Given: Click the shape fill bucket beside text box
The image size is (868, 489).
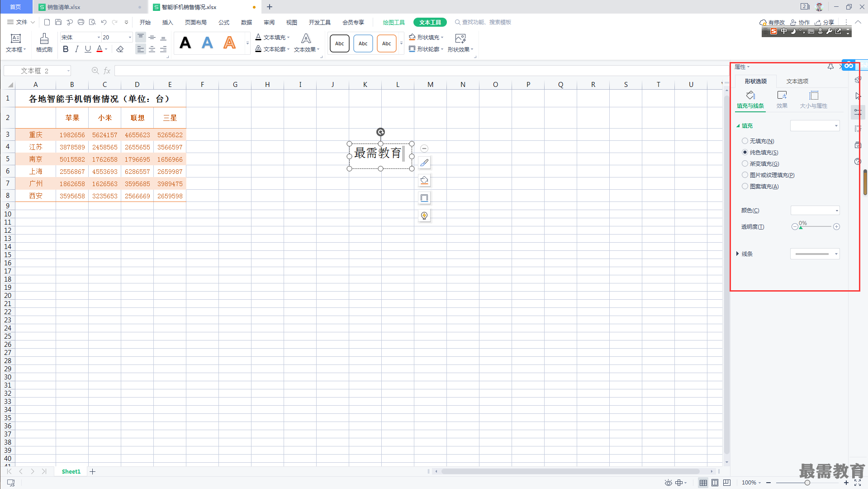Looking at the screenshot, I should (424, 180).
